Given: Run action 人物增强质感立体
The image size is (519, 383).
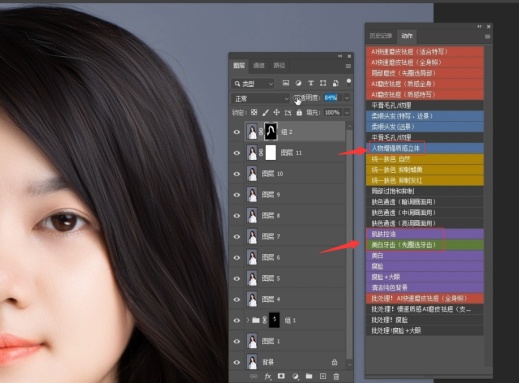Looking at the screenshot, I should pos(425,148).
